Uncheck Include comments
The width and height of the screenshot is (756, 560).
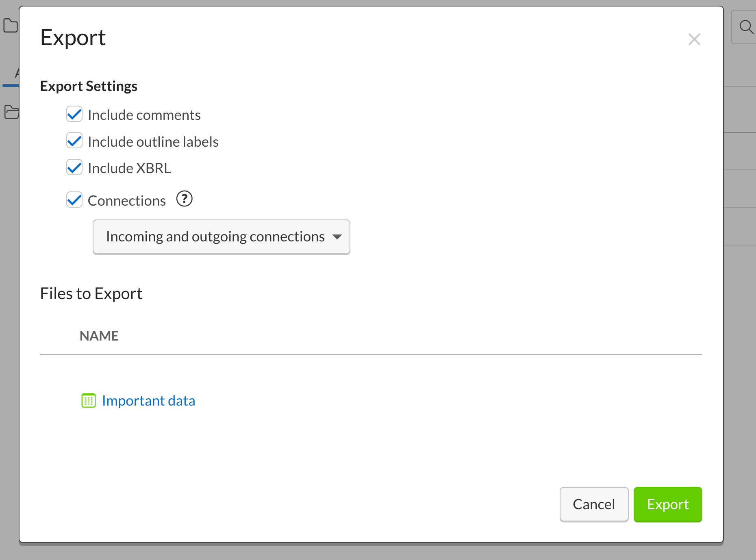[x=74, y=114]
